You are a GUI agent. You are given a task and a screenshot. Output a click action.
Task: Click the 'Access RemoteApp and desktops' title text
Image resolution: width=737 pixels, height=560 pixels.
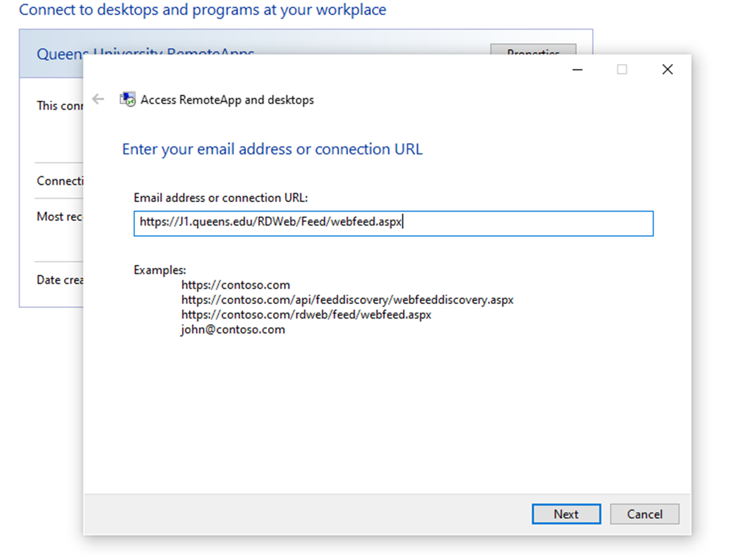[x=227, y=100]
